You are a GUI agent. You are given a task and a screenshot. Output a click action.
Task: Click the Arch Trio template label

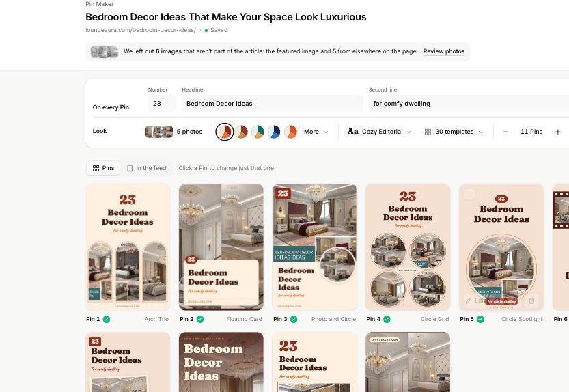156,319
